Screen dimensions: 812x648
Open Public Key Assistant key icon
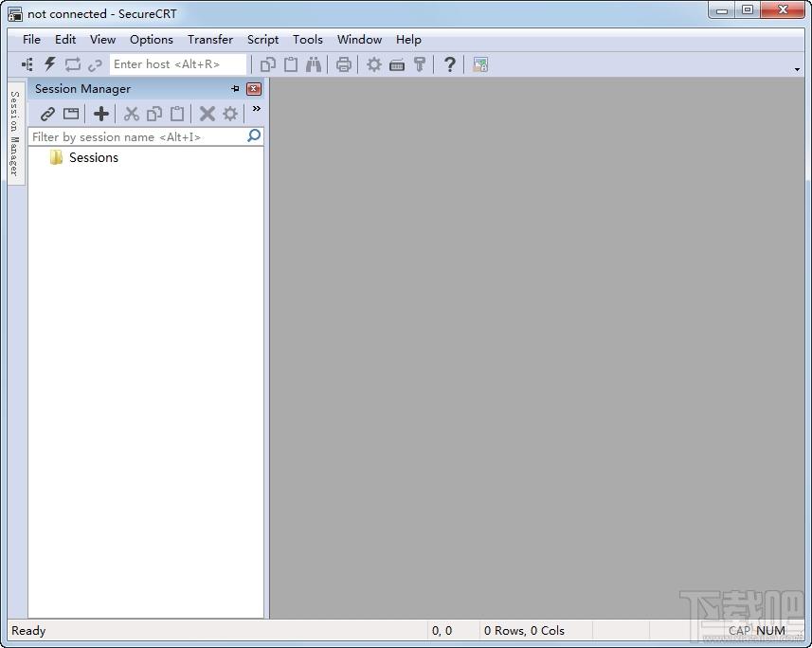[x=420, y=64]
